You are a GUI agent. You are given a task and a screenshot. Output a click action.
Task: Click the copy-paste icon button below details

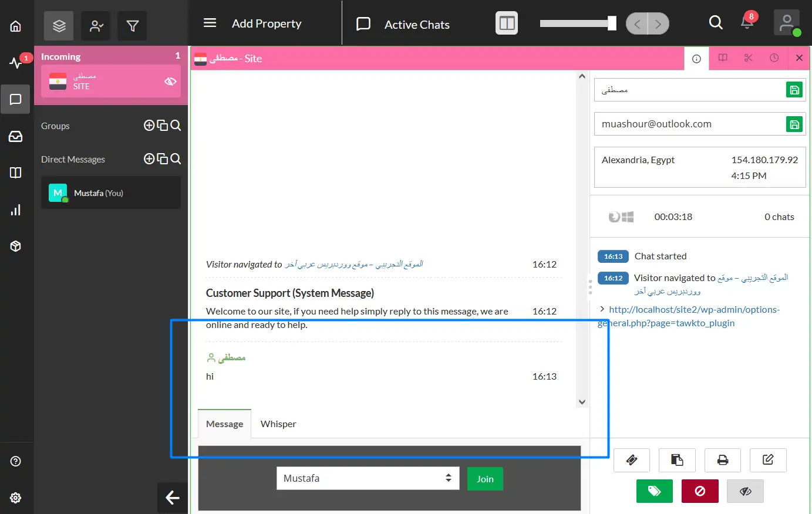click(677, 460)
